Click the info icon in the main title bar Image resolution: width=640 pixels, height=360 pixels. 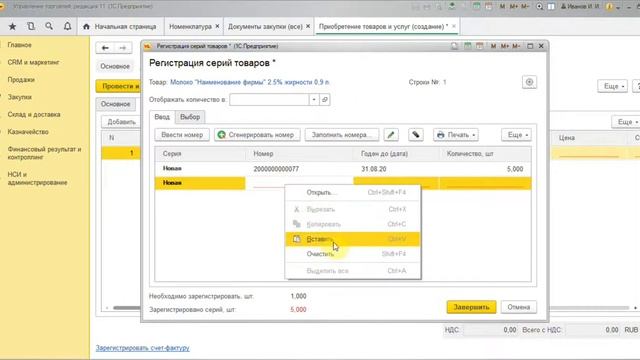(x=609, y=7)
